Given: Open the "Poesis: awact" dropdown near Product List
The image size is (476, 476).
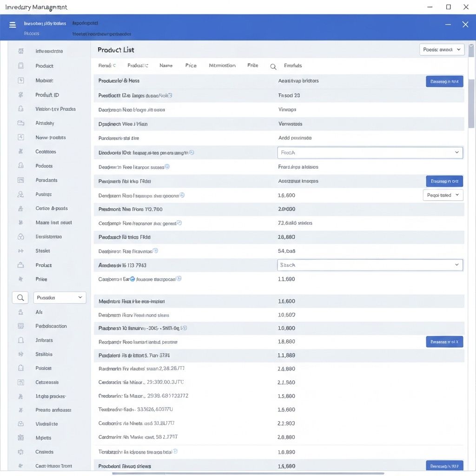Looking at the screenshot, I should pos(442,50).
